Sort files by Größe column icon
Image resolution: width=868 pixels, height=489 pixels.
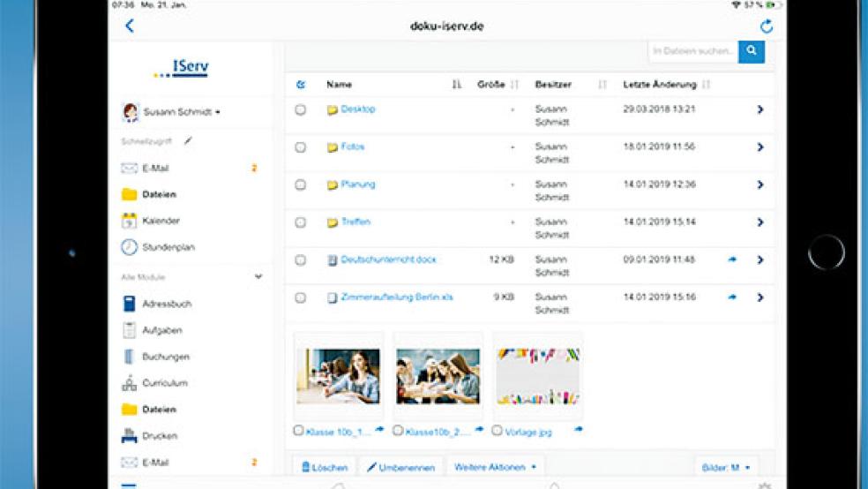tap(515, 84)
